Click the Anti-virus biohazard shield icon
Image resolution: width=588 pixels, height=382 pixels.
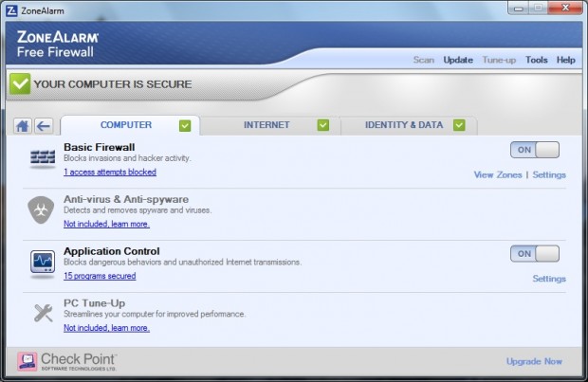[41, 209]
